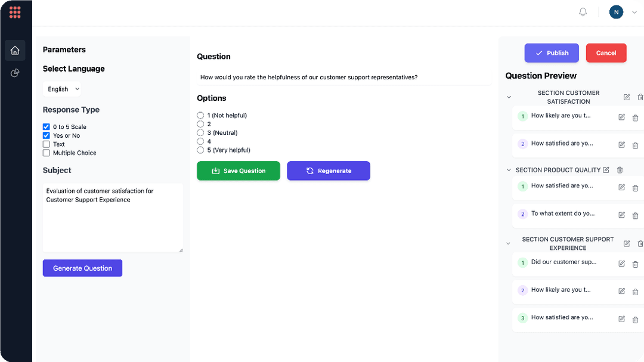The width and height of the screenshot is (644, 362).
Task: Enable the Multiple Choice response type
Action: point(47,153)
